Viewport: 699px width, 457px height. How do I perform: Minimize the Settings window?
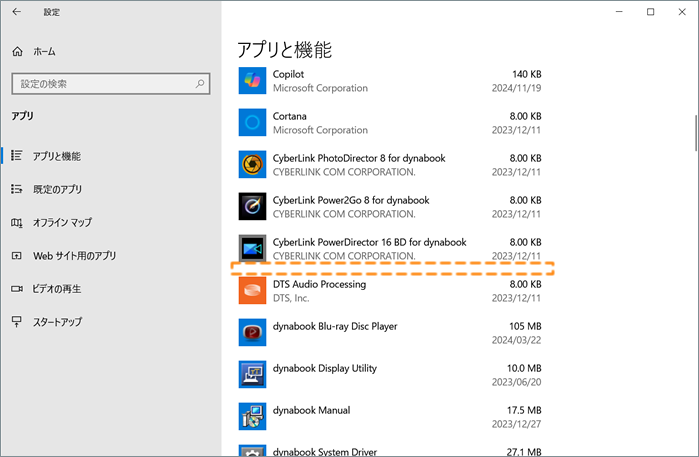point(619,12)
